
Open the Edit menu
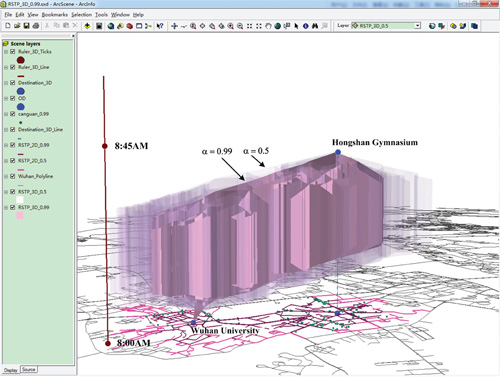point(20,15)
